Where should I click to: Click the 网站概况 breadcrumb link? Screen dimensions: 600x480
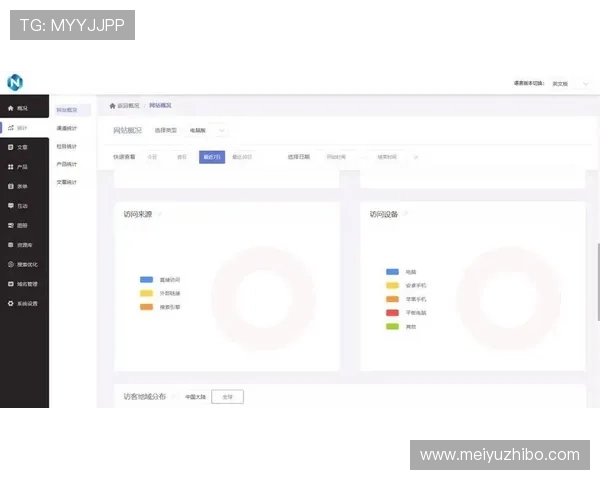point(160,105)
